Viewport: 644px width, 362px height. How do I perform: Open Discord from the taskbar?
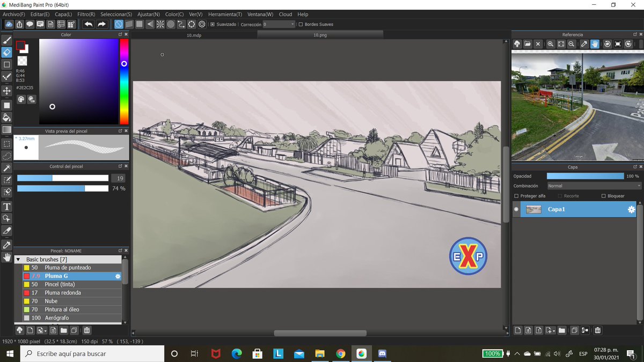tap(382, 354)
